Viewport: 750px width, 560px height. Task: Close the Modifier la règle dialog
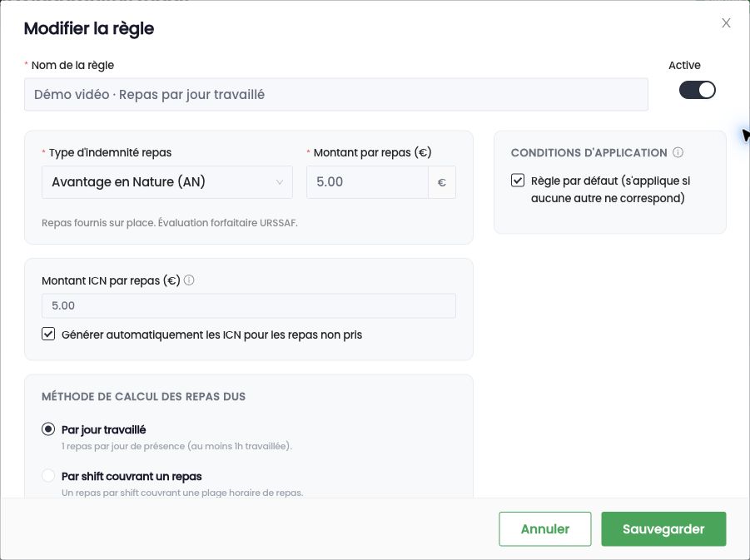point(726,23)
